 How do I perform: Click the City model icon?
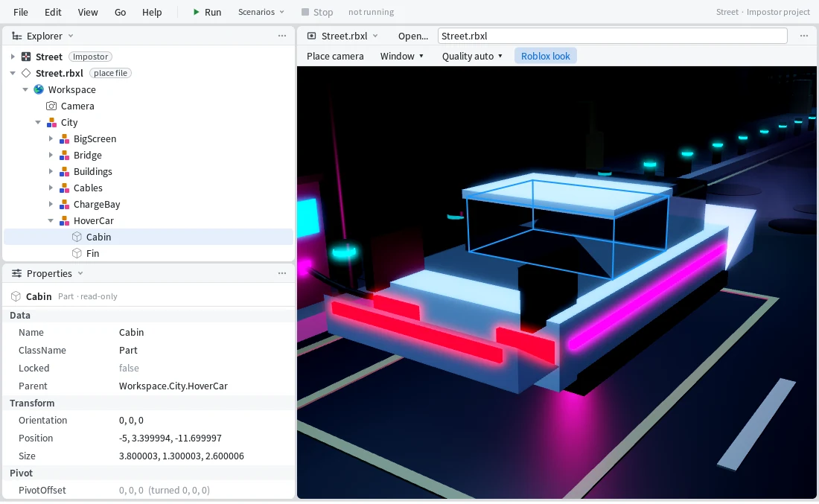click(x=51, y=122)
